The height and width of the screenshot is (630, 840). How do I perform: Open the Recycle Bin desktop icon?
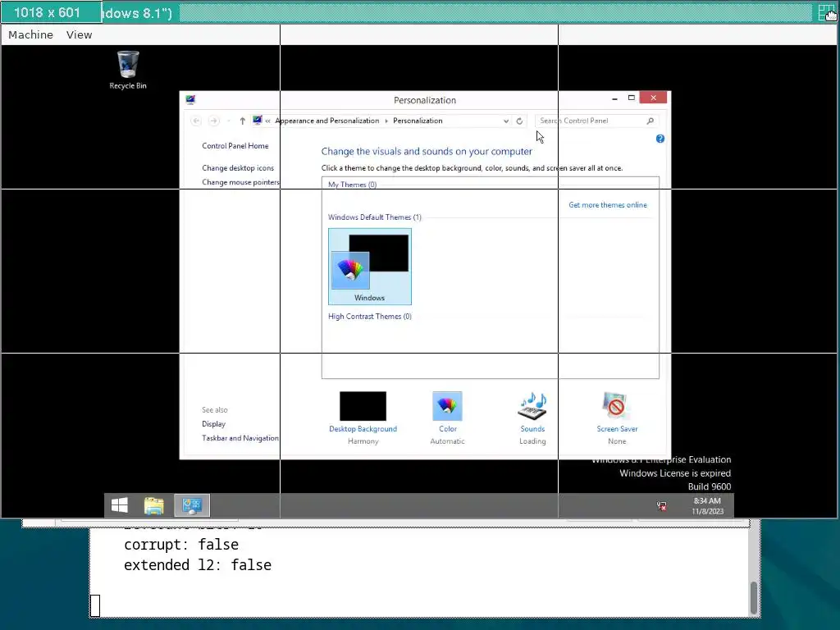127,70
